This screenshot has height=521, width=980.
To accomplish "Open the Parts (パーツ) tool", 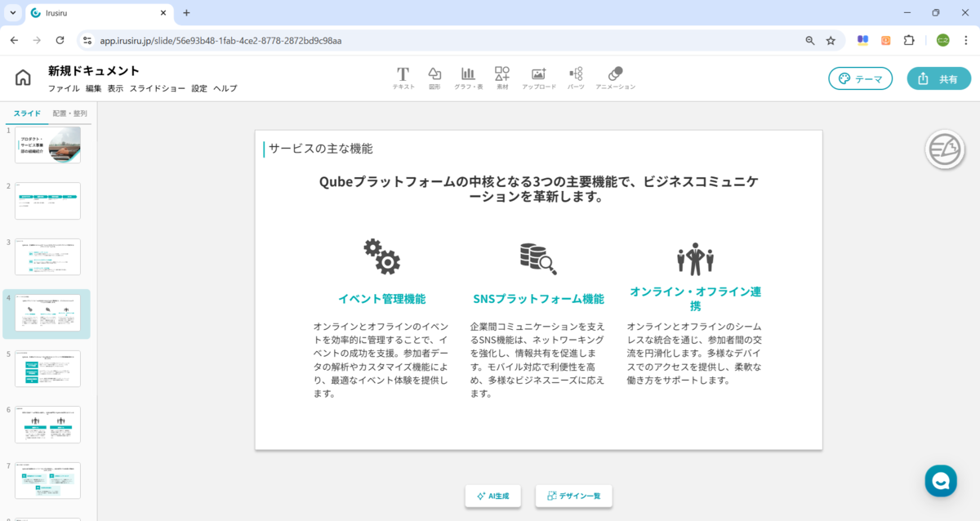I will tap(576, 78).
